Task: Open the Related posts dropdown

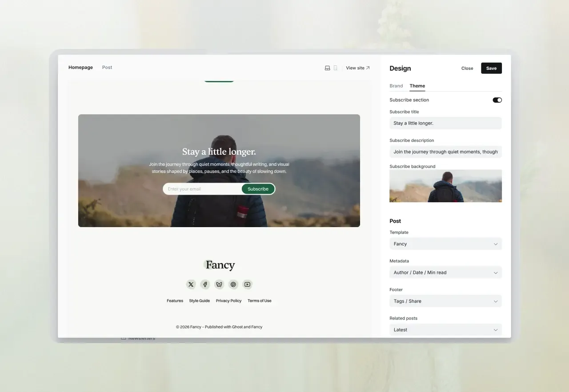Action: point(445,330)
